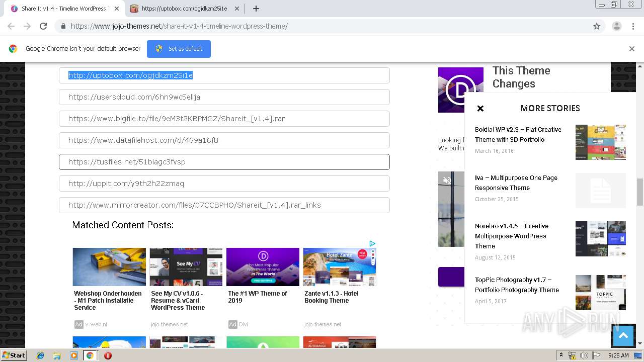This screenshot has height=362, width=644.
Task: Click the 9:25 AM taskbar clock
Action: [618, 355]
